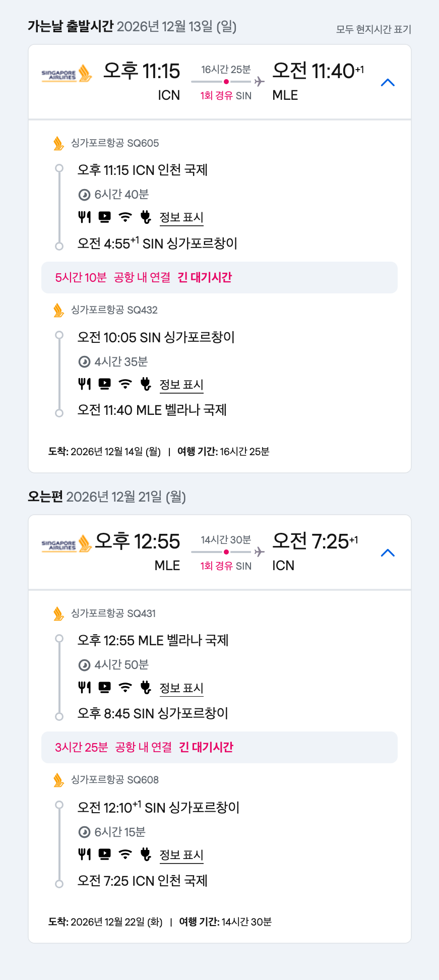Click the '1회 경유 SIN' label on outbound flight

[x=226, y=96]
